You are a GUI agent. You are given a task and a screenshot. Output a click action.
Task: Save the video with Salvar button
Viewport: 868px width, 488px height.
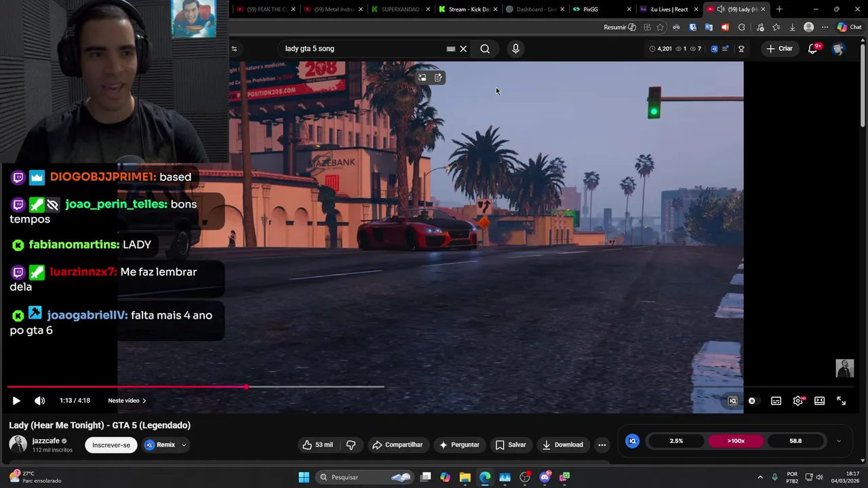point(511,445)
